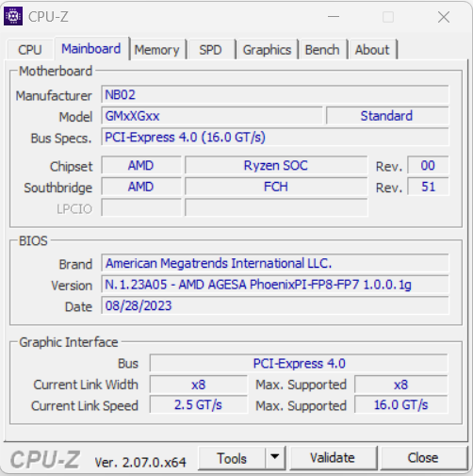Minimize the CPU-Z window

334,17
